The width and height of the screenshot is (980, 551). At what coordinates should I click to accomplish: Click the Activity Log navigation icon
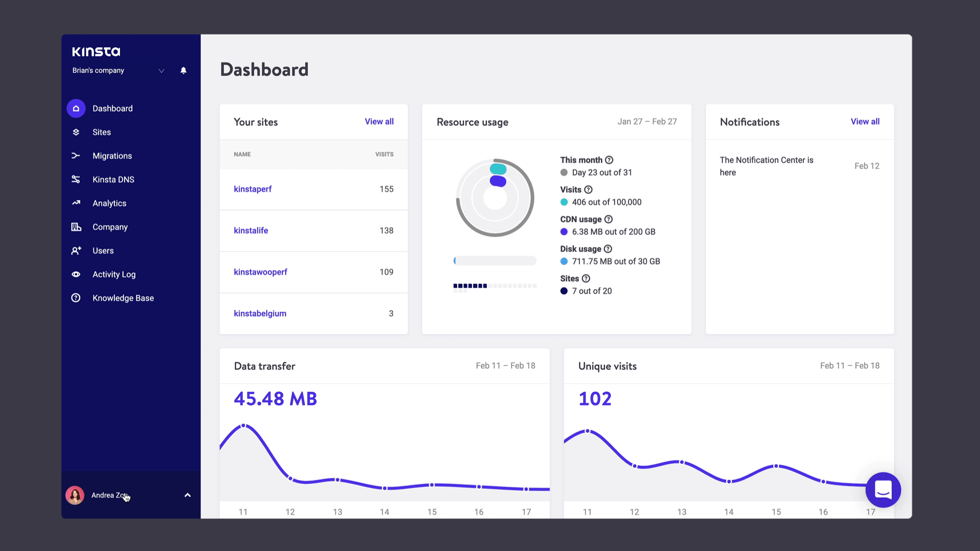pos(76,274)
